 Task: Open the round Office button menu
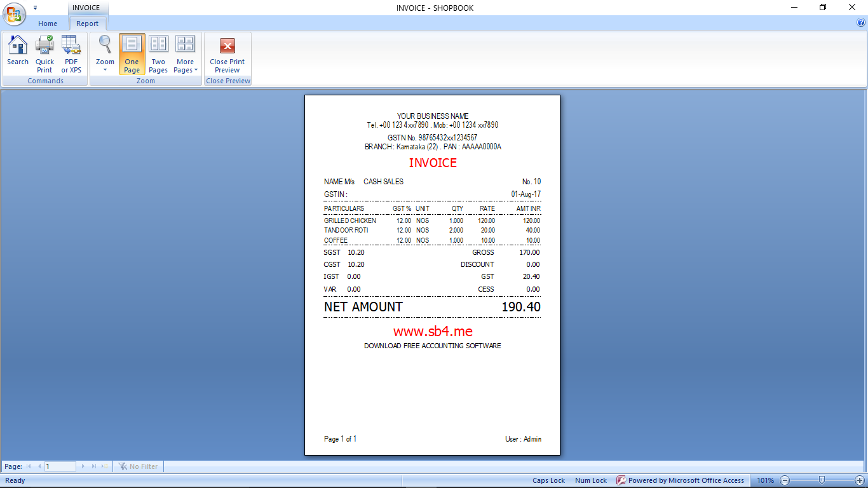[14, 14]
